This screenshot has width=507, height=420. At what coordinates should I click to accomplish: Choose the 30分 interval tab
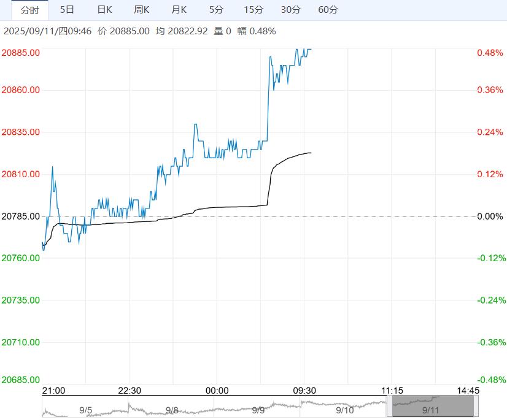[291, 10]
